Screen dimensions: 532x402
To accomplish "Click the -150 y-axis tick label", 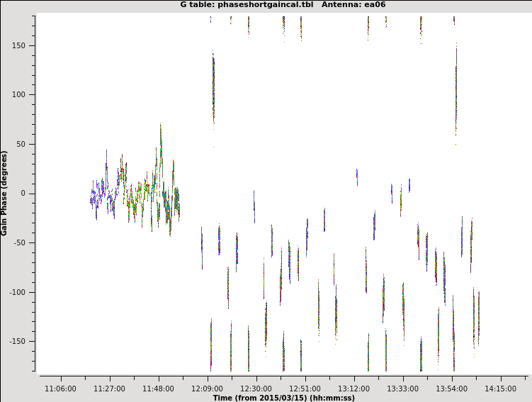I will point(26,341).
